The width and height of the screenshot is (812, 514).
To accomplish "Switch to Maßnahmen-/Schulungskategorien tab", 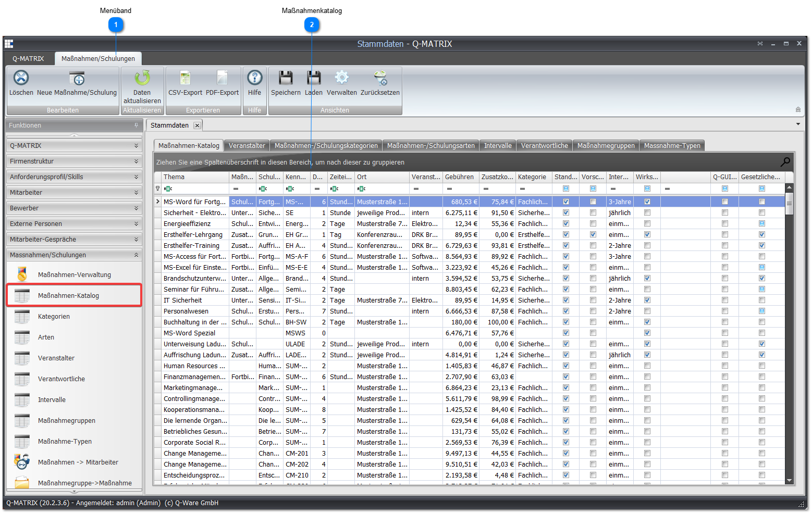I will (x=326, y=146).
